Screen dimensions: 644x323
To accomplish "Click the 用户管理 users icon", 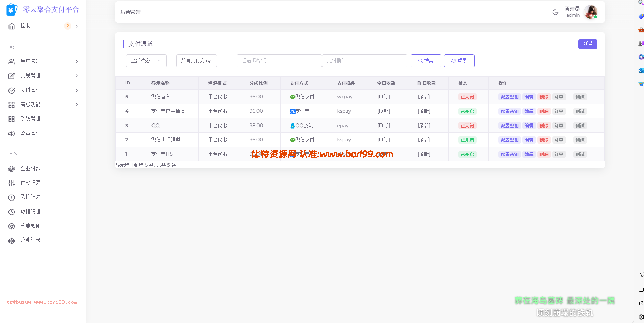I will (12, 61).
